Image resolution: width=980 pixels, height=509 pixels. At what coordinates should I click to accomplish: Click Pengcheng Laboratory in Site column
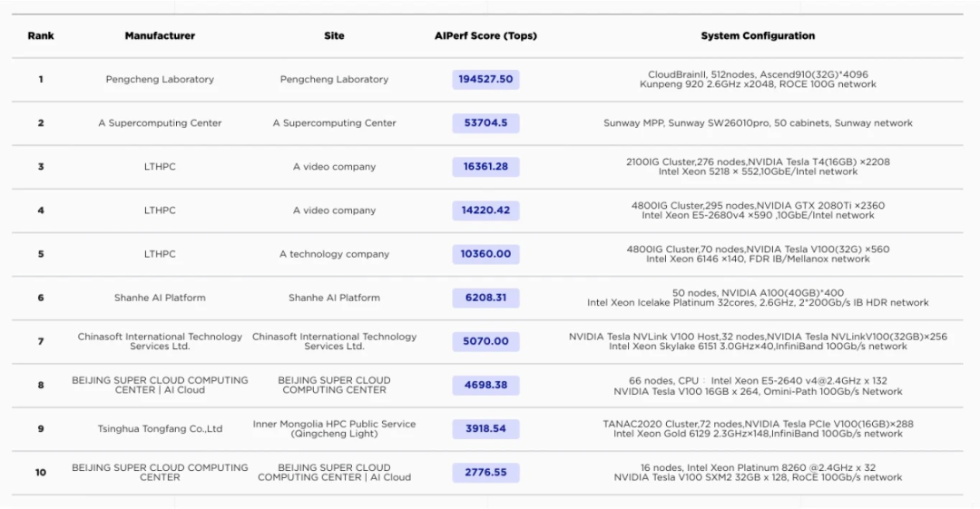[x=334, y=80]
